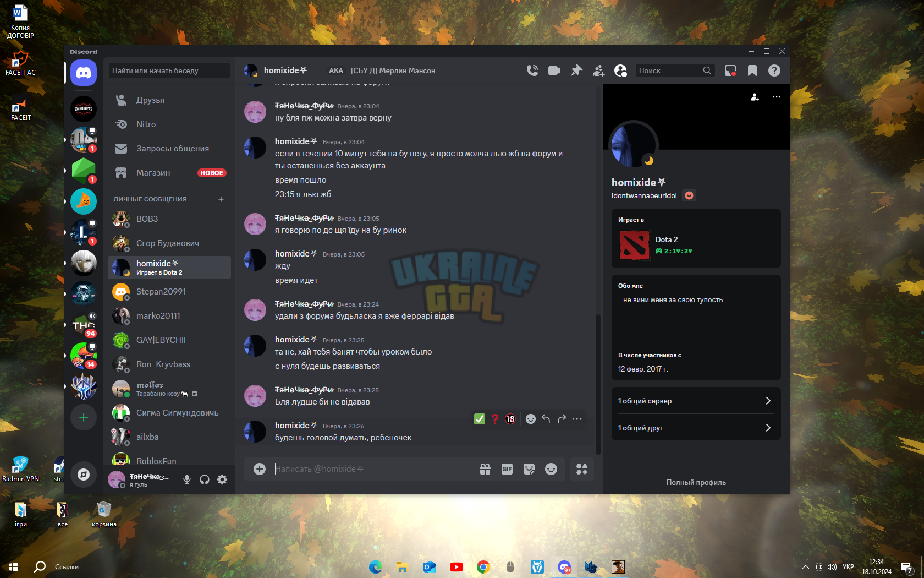Open the sticker picker

529,469
